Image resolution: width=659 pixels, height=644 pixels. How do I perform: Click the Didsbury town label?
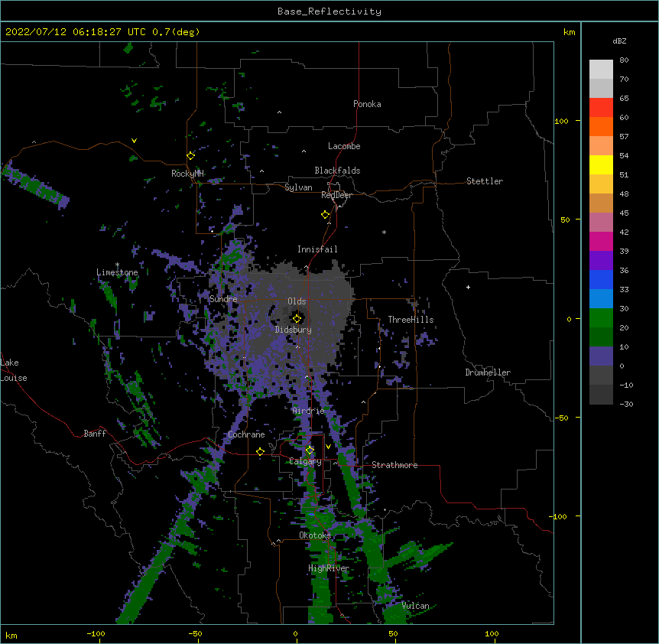pos(294,330)
